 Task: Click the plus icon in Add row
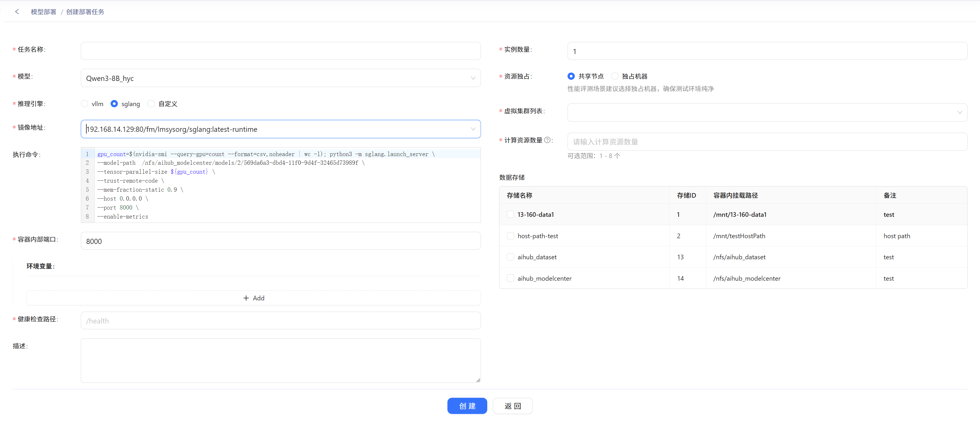(246, 298)
